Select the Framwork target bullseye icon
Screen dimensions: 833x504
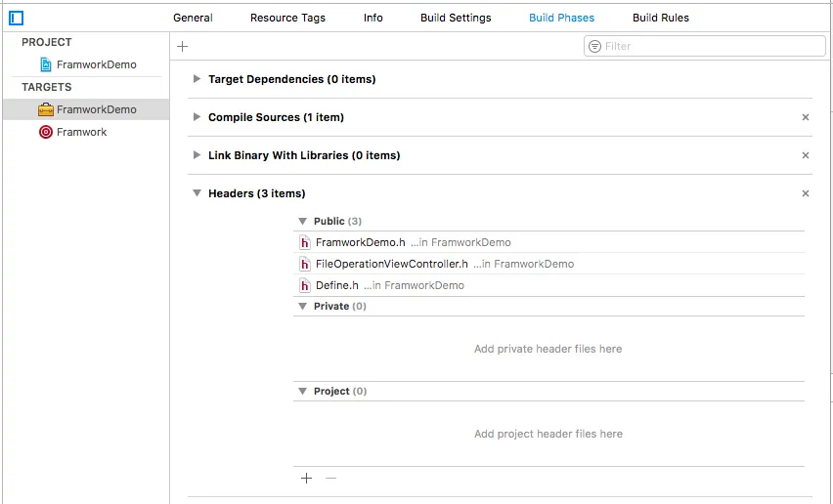[46, 132]
